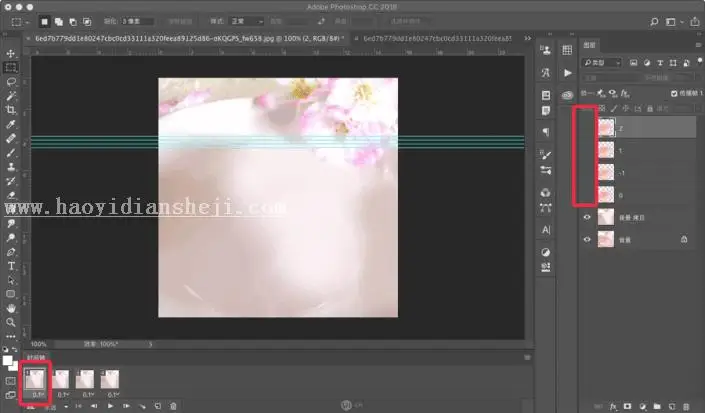
Task: Hide the 背景 拷贝 layer eye
Action: point(587,218)
